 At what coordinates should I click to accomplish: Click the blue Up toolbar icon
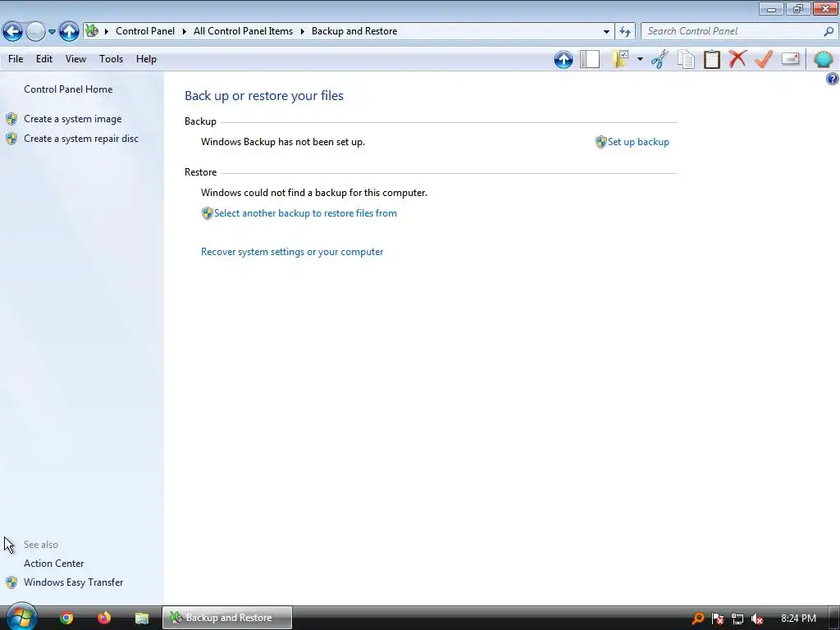click(x=564, y=59)
